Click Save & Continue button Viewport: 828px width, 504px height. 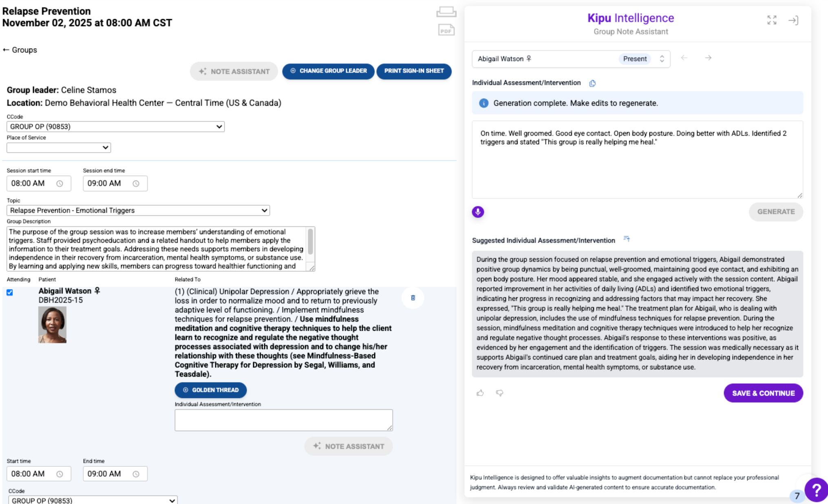pyautogui.click(x=763, y=393)
